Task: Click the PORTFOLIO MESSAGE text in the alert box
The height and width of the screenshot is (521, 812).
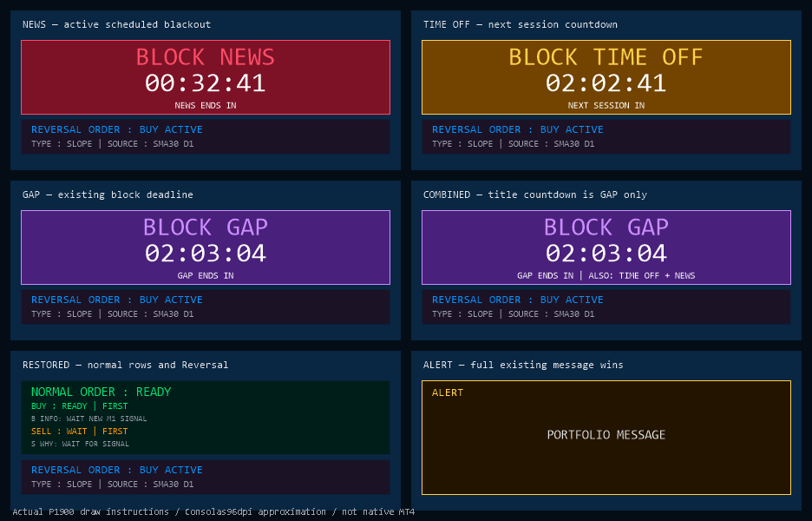Action: point(606,434)
